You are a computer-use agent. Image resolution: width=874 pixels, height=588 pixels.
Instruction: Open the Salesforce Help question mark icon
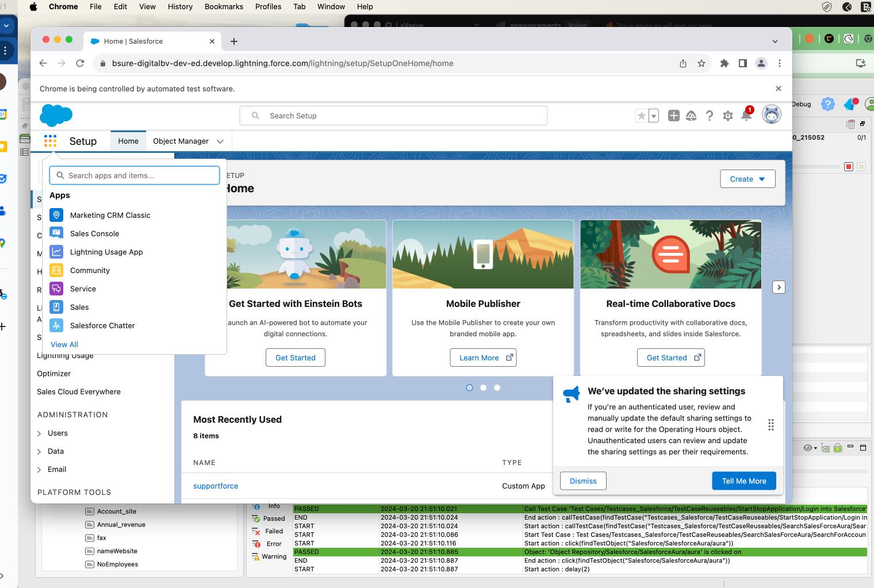pyautogui.click(x=710, y=116)
